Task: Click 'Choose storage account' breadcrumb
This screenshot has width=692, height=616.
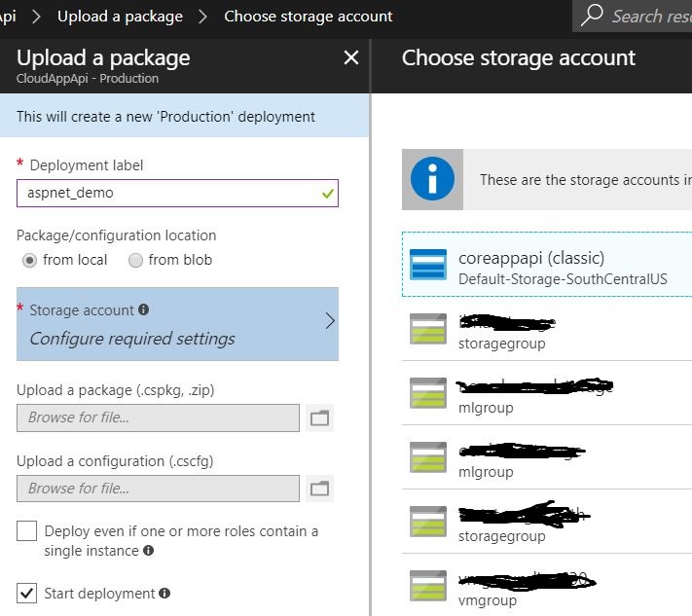Action: pos(309,17)
